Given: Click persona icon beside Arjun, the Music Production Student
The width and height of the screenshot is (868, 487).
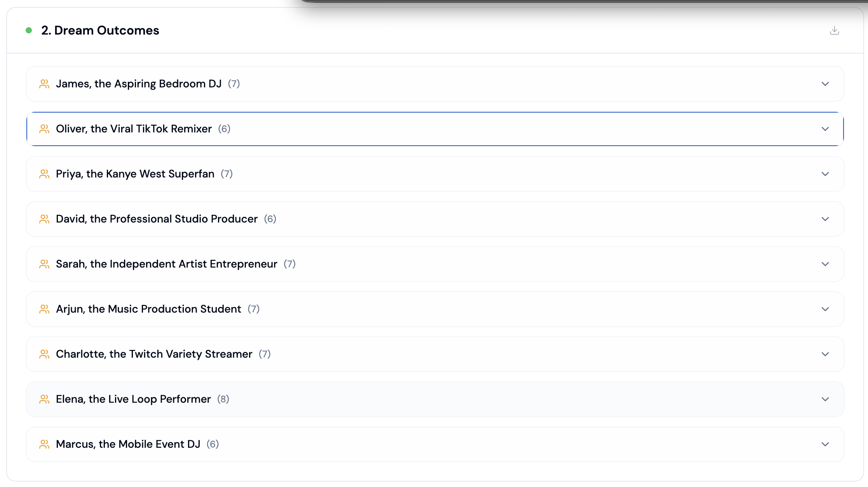Looking at the screenshot, I should 44,309.
